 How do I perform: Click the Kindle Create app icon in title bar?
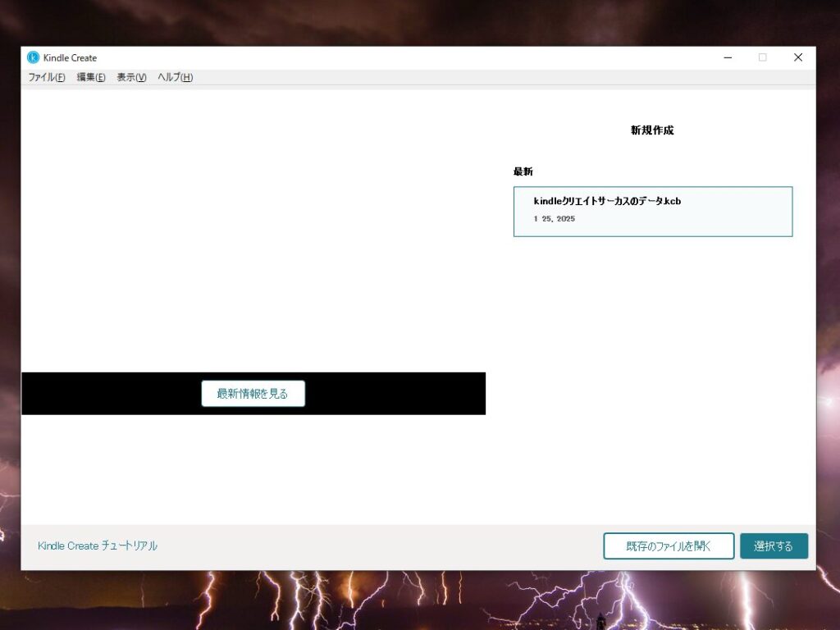tap(33, 57)
